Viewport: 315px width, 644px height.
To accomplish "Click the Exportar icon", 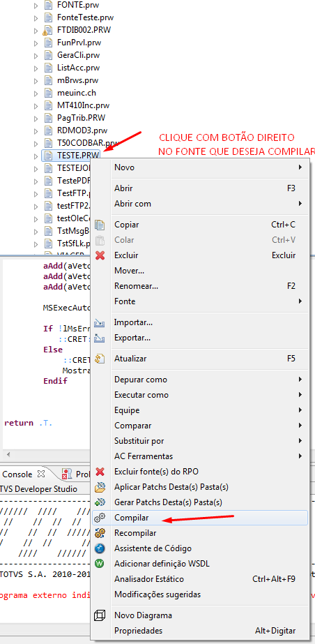I will [x=100, y=338].
